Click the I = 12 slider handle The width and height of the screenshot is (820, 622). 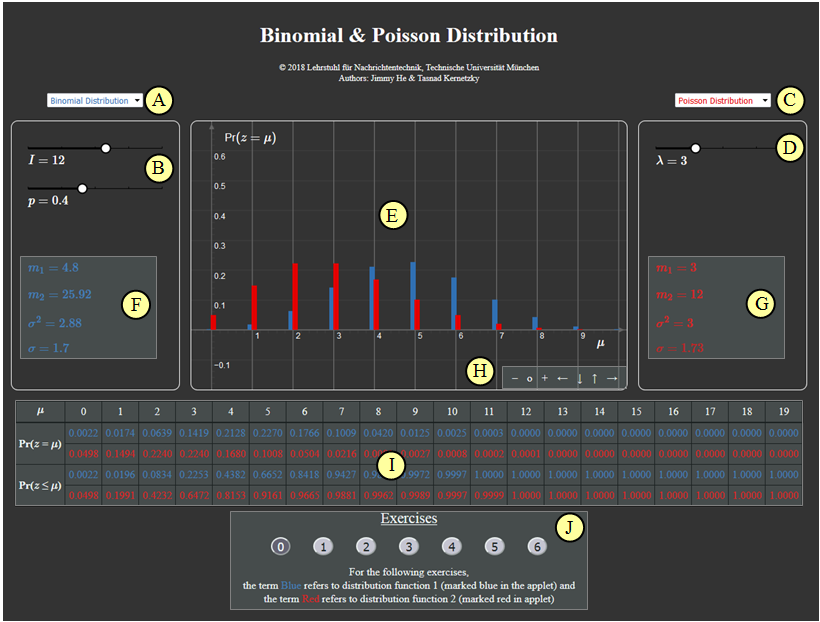click(x=105, y=147)
